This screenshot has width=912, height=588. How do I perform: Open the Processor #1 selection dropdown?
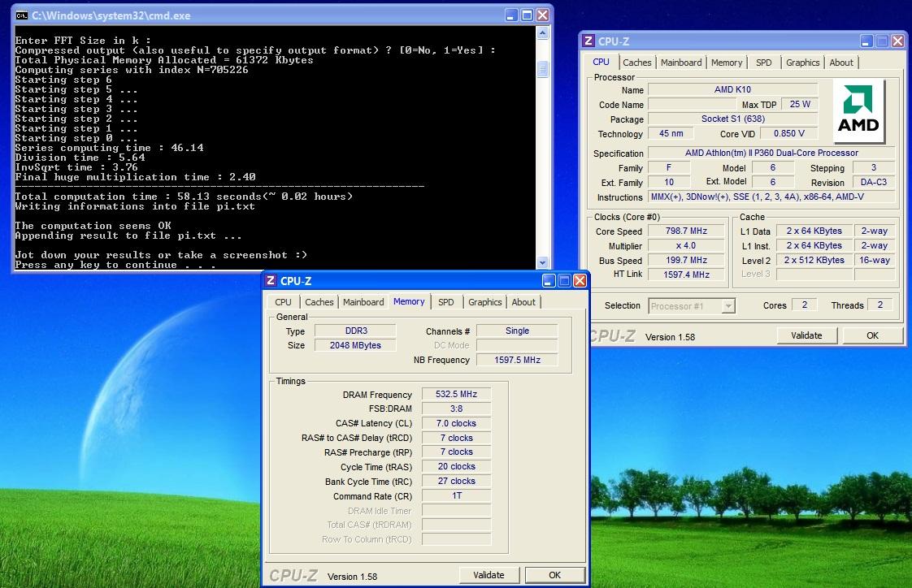pyautogui.click(x=728, y=305)
